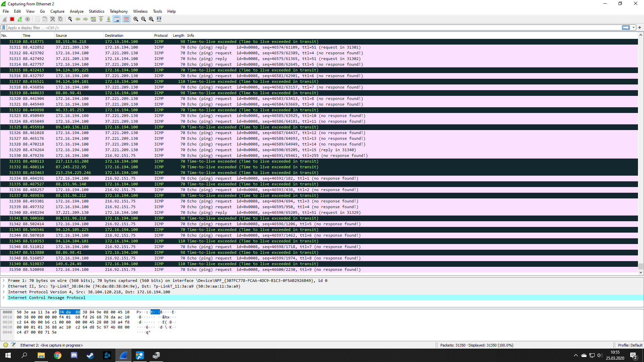Open the Statistics menu
644x362 pixels.
pos(96,11)
